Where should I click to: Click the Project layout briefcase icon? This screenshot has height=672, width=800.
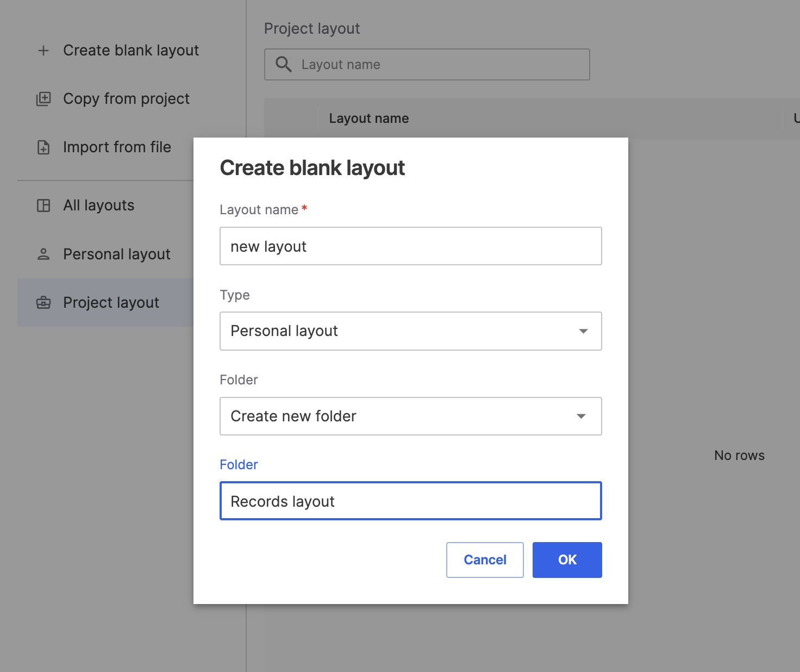click(x=43, y=303)
